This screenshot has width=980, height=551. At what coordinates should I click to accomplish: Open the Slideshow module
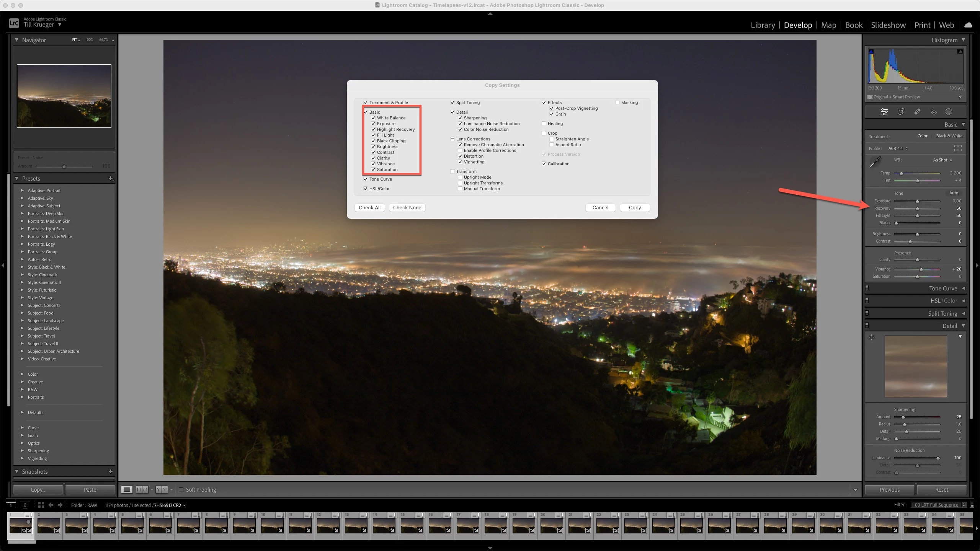click(888, 25)
